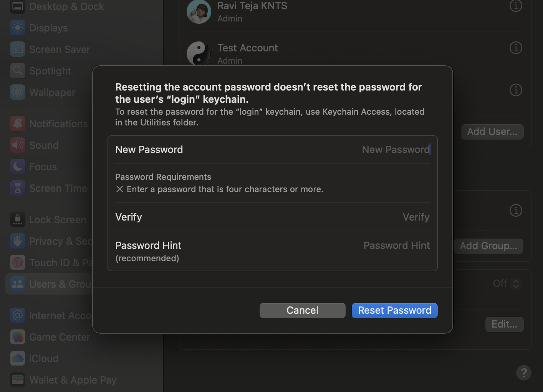Click the Reset Password button
Screen dimensions: 543x392
pyautogui.click(x=394, y=310)
